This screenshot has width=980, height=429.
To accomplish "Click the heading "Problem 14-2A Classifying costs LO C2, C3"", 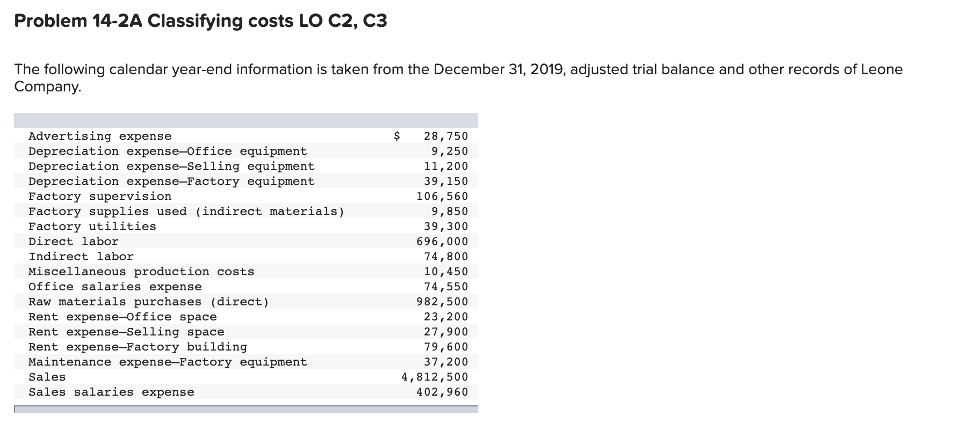I will tap(200, 21).
